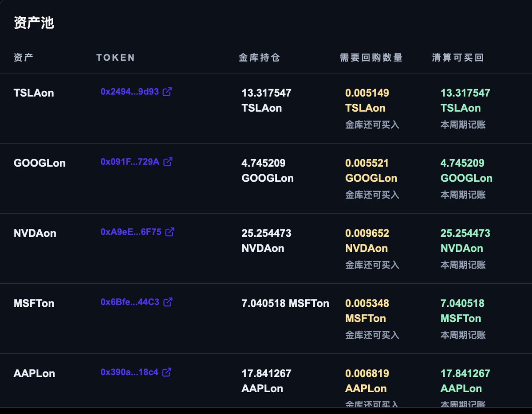Click 本周期记账 label in GOOGLon row
Viewport: 532px width, 414px height.
(x=463, y=195)
